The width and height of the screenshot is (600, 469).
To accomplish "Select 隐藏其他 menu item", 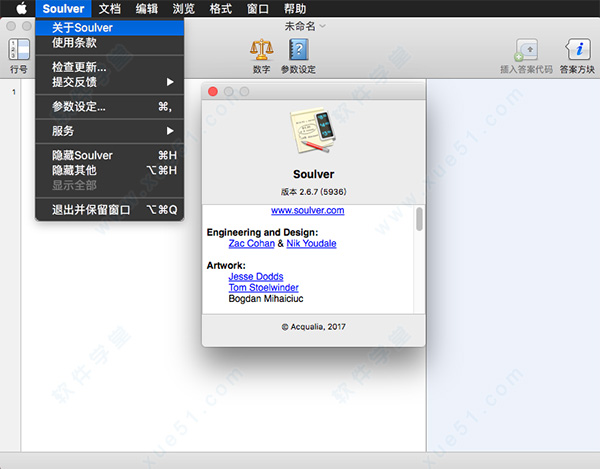I will [109, 170].
